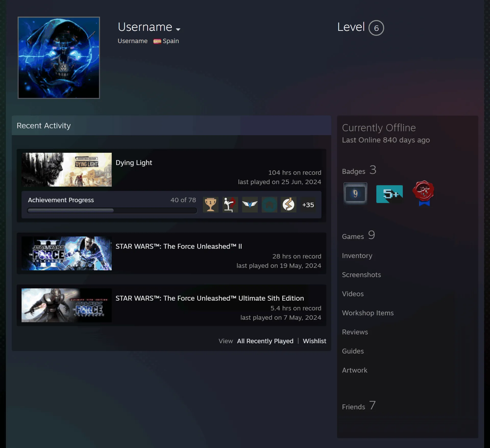Image resolution: width=490 pixels, height=448 pixels.
Task: Open Force Unleashed Ultimate Sith Edition title
Action: point(210,298)
